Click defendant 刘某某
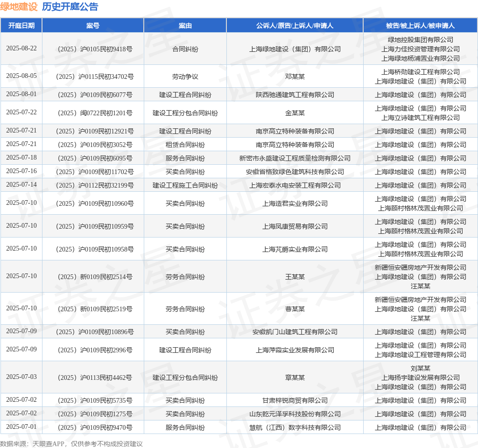The image size is (478, 448). [421, 368]
